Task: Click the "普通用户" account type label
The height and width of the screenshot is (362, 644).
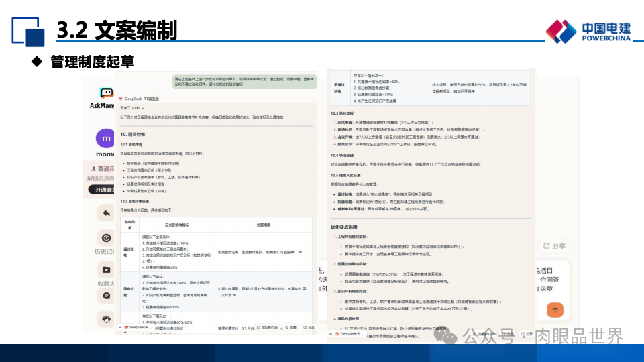Action: pyautogui.click(x=105, y=169)
